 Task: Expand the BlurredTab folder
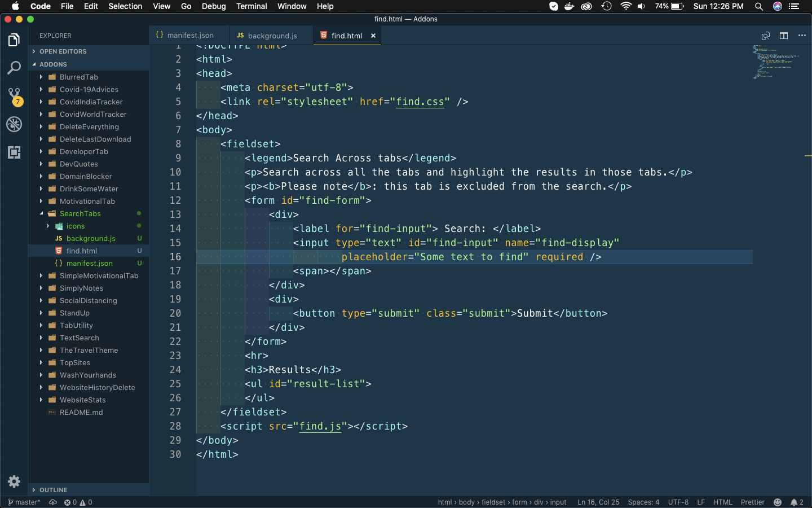coord(89,77)
